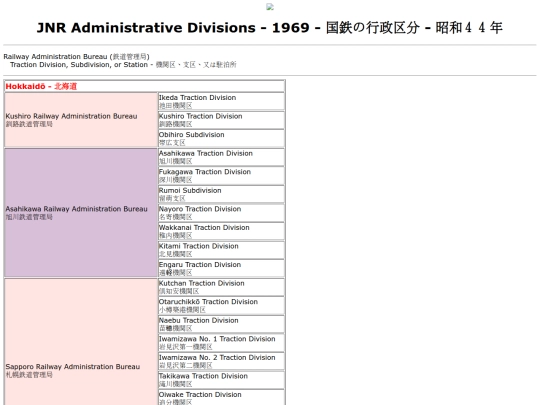Click the broken image icon at top

point(270,7)
